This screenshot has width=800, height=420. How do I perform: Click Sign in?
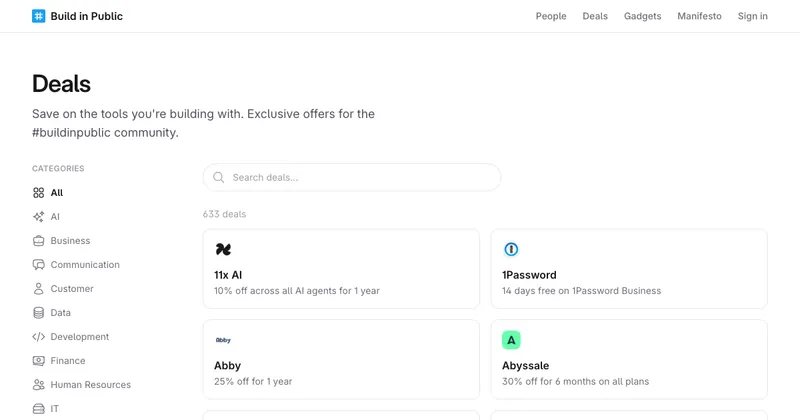click(753, 16)
